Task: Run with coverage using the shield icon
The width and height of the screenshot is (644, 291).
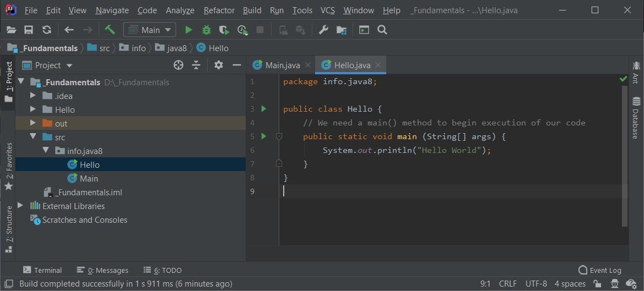Action: tap(224, 30)
